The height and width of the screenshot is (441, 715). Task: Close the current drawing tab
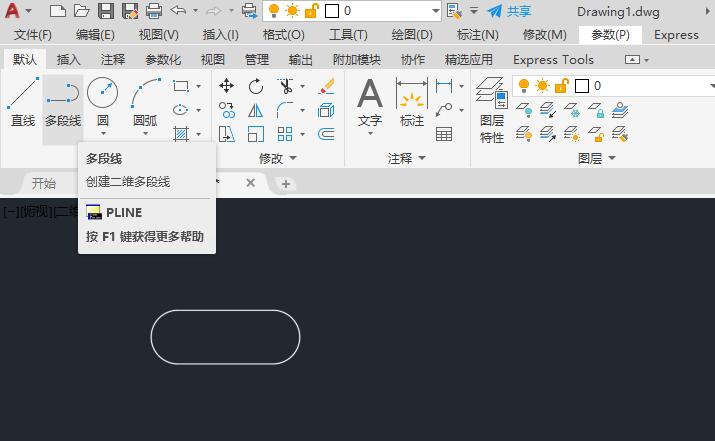click(x=250, y=183)
